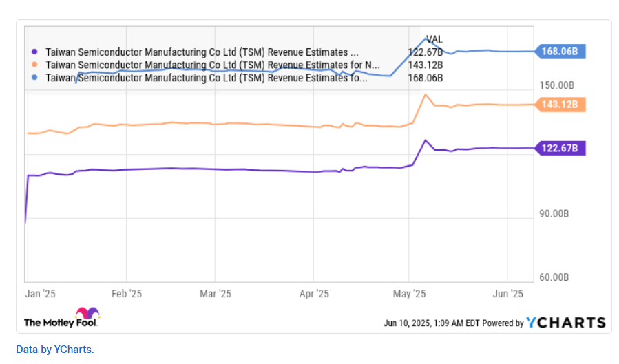Click the Mar '25 axis label
This screenshot has width=619, height=364.
tap(216, 294)
